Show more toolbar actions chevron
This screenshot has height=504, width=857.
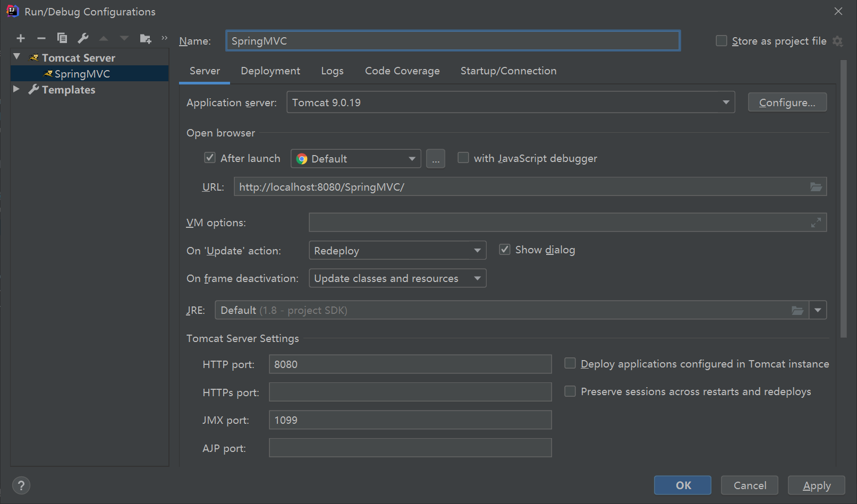[x=165, y=38]
